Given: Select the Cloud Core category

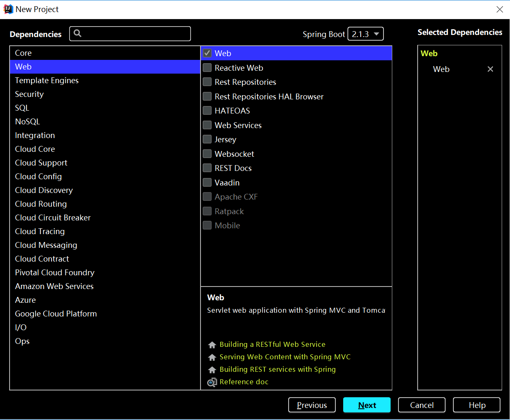Looking at the screenshot, I should pos(105,149).
